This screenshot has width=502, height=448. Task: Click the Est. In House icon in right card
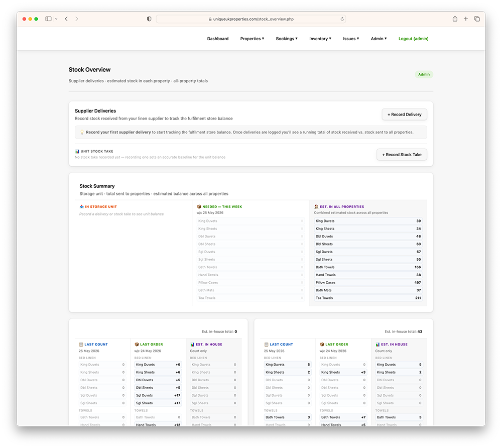click(x=378, y=344)
